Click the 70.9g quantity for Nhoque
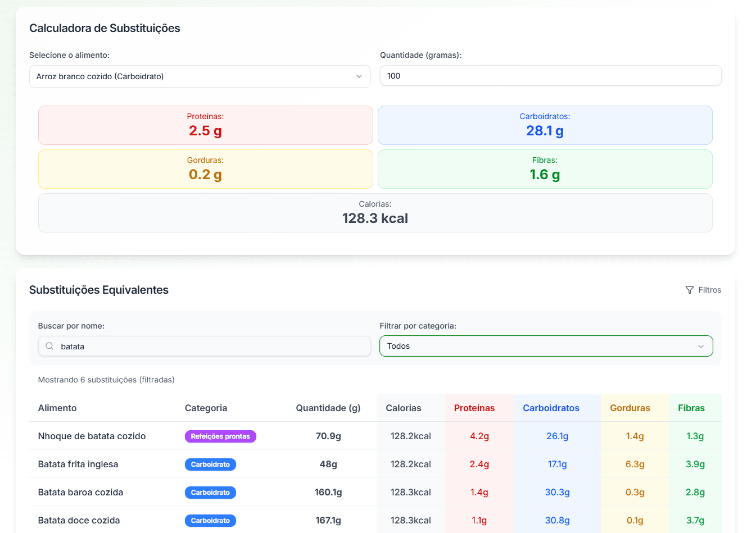Viewport: 756px width, 533px height. tap(328, 436)
